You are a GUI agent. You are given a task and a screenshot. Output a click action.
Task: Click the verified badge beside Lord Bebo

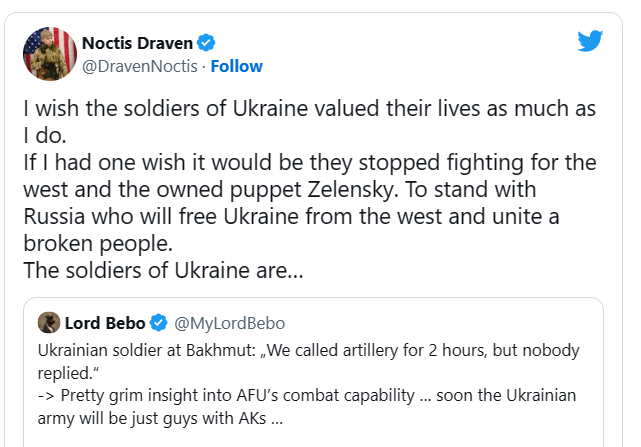pyautogui.click(x=158, y=323)
